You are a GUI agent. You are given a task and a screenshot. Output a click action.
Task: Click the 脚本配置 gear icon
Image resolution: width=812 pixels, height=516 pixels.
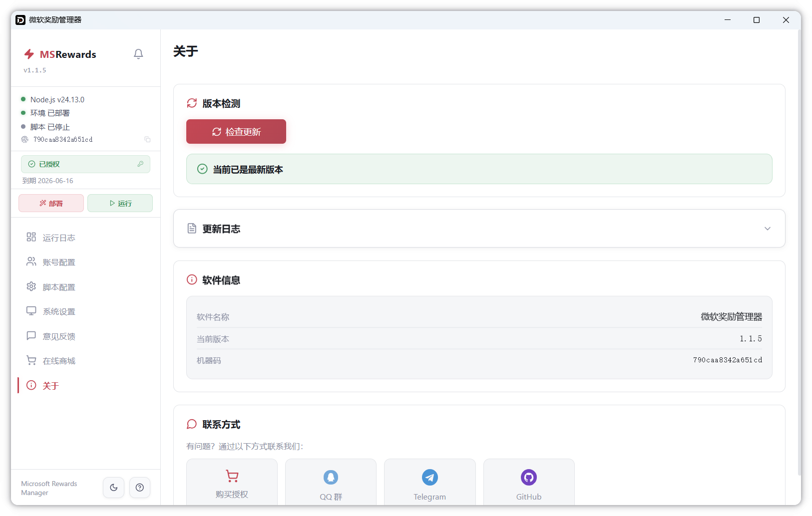tap(31, 286)
